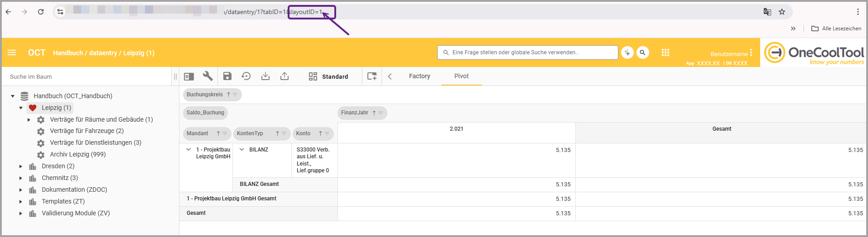Screen dimensions: 868x237
Task: Toggle the side panel layout icon
Action: (189, 76)
